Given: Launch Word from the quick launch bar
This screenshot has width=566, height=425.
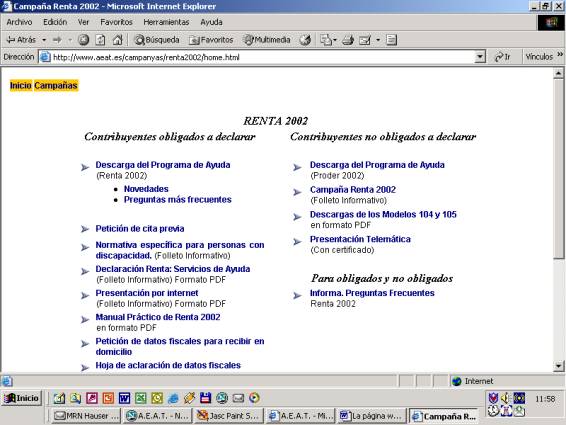Looking at the screenshot, I should tap(124, 398).
